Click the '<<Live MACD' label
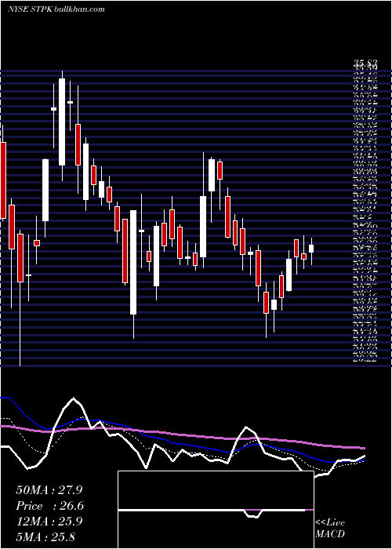392x549 pixels. click(x=330, y=529)
